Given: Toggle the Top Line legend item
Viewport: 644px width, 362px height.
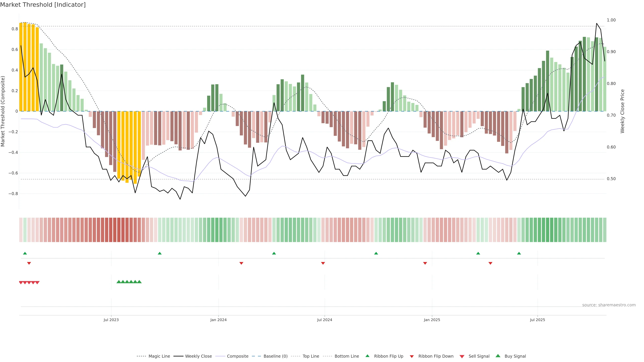Looking at the screenshot, I should coord(311,356).
